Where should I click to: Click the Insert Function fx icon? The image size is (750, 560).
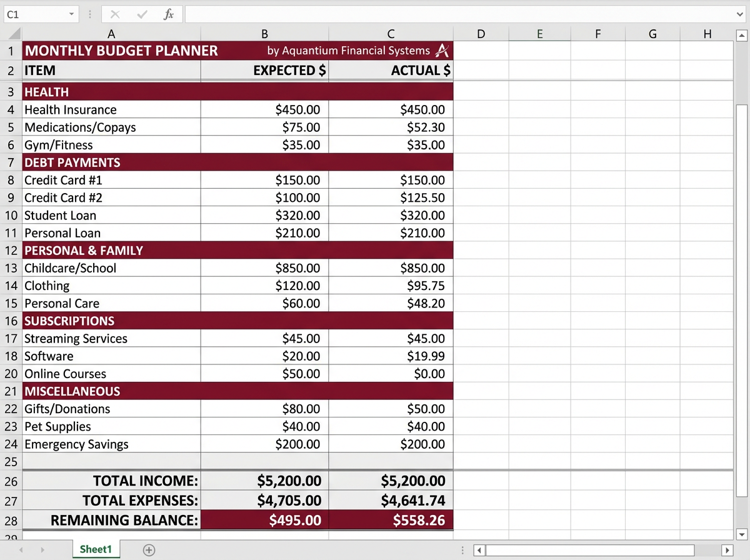coord(169,14)
